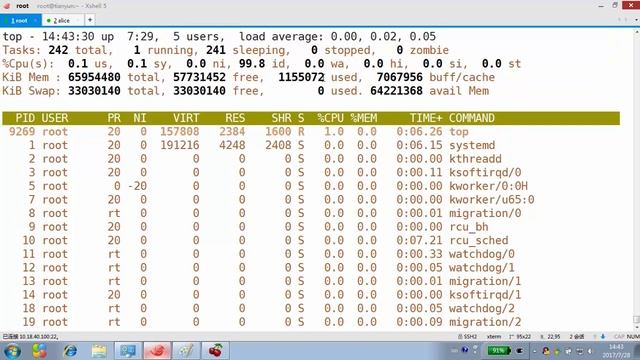The width and height of the screenshot is (640, 360).
Task: Click the 57731452 free memory value
Action: (199, 77)
